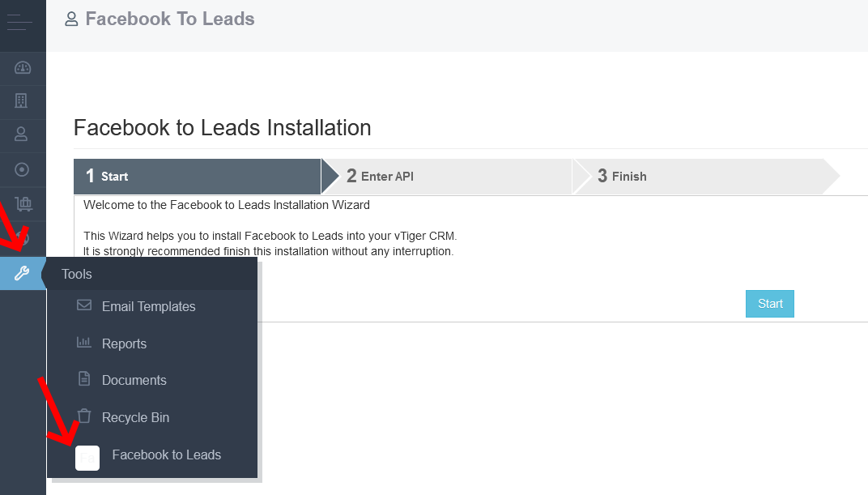Screen dimensions: 868x495
Task: Open the hamburger menu icon
Action: [x=20, y=23]
